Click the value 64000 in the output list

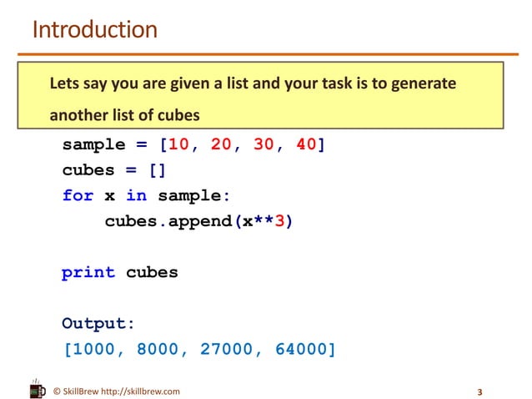(301, 350)
